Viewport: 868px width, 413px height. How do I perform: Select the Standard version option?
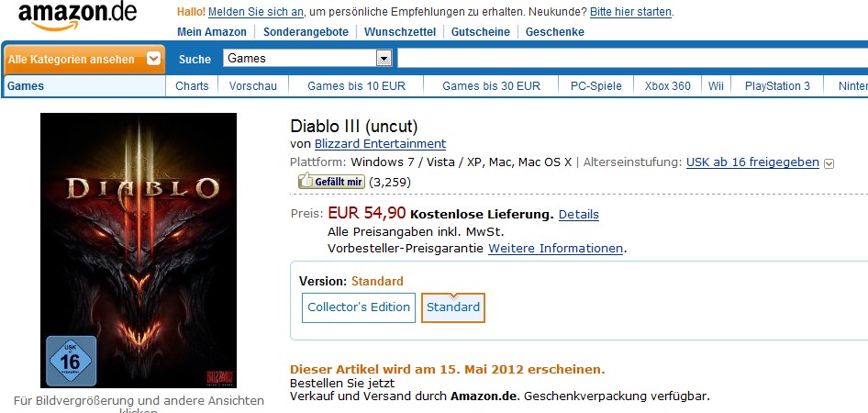pos(453,307)
